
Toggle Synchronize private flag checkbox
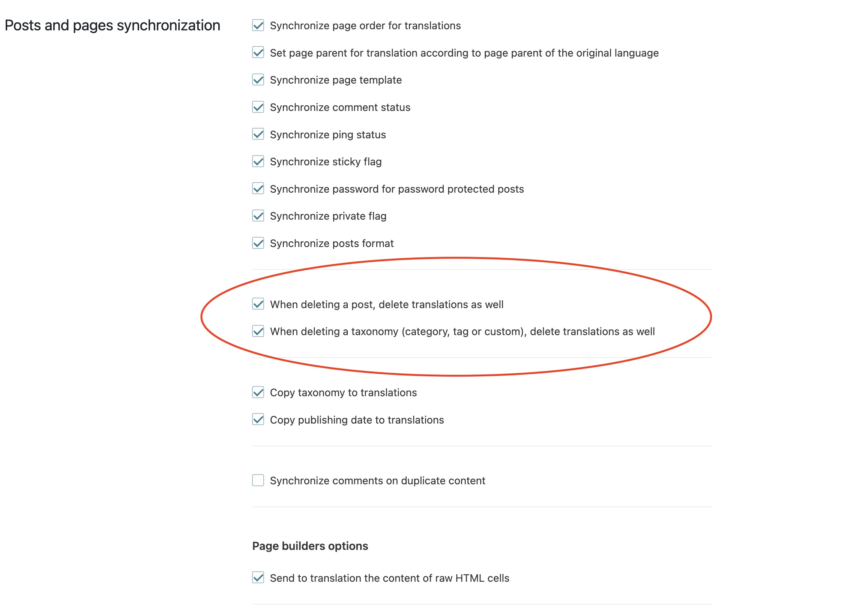point(258,216)
